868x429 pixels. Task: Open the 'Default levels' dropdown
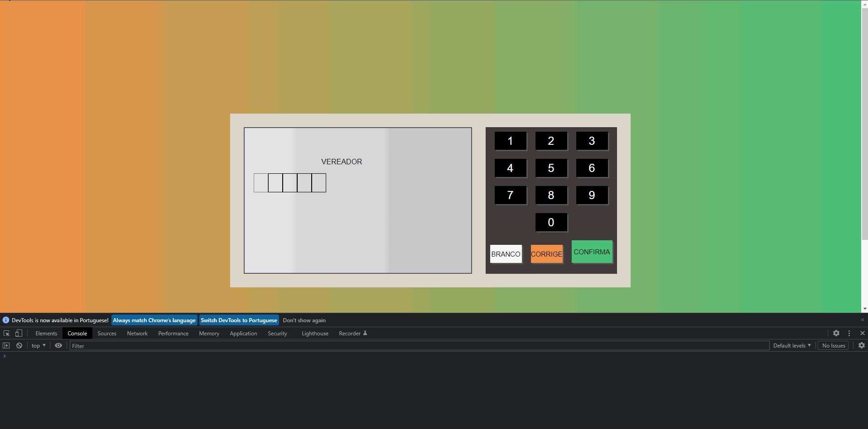tap(791, 345)
